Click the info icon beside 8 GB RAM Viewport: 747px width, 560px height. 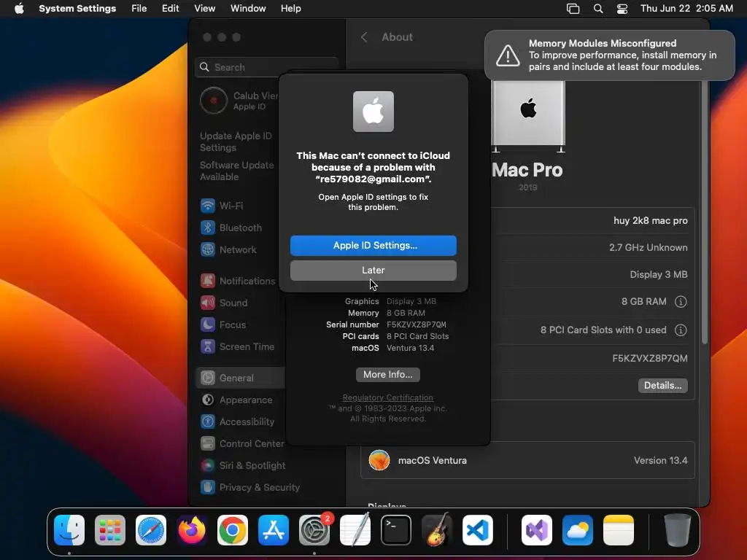(681, 301)
